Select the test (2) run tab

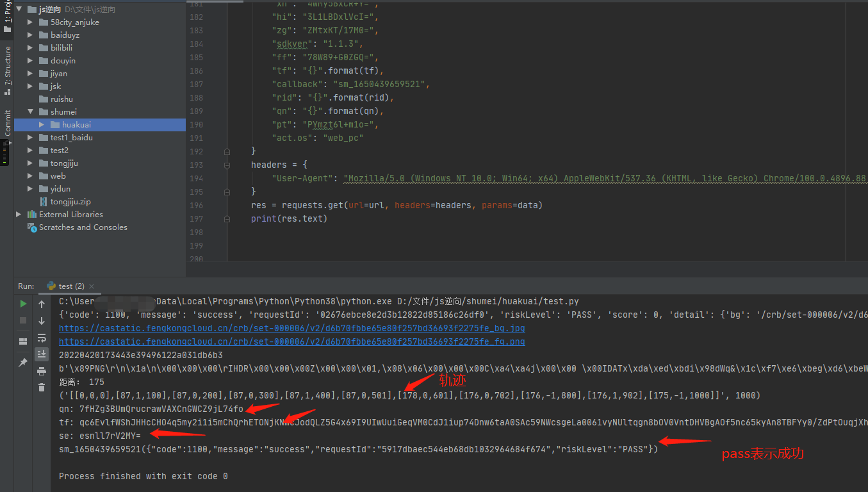[70, 286]
